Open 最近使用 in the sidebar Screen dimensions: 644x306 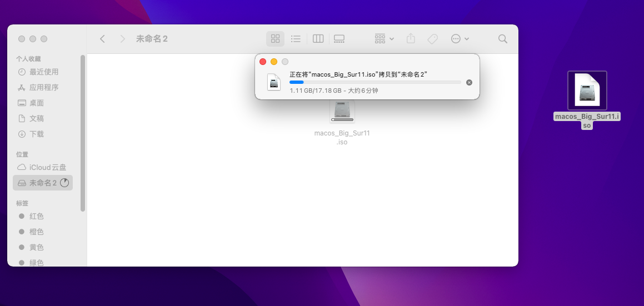click(43, 72)
